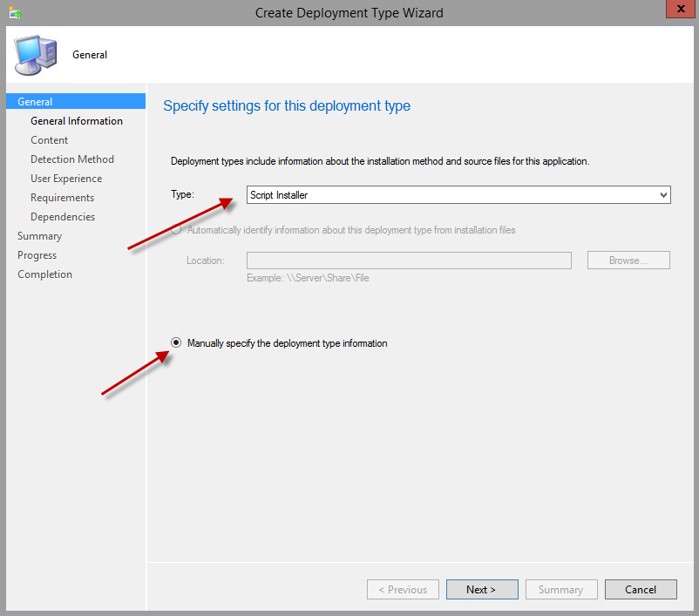Click the Browse button
The height and width of the screenshot is (616, 699).
(628, 261)
